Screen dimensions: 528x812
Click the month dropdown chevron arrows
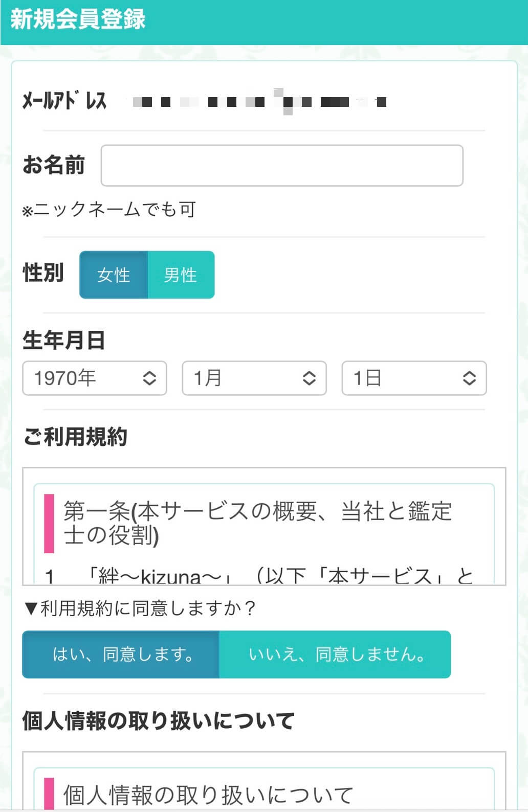point(309,378)
